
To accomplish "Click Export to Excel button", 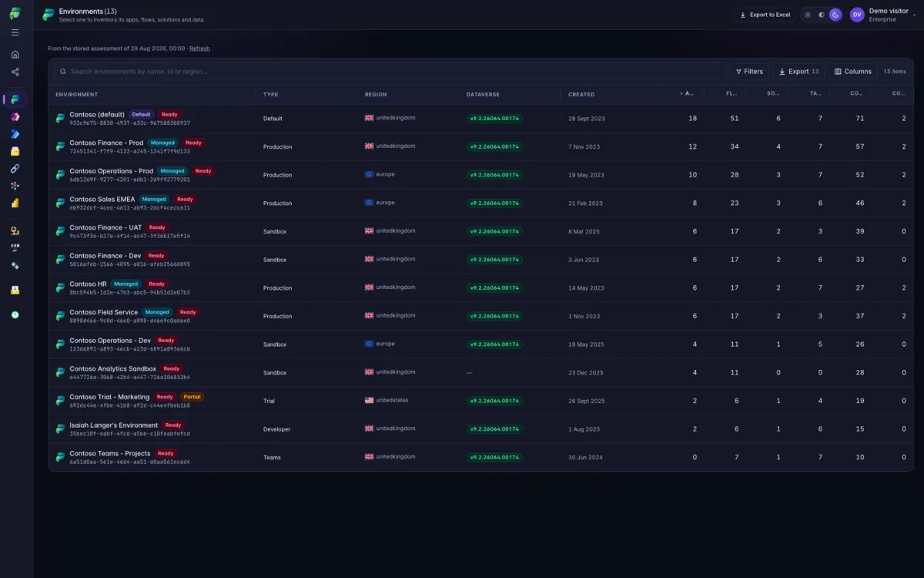I will tap(765, 15).
